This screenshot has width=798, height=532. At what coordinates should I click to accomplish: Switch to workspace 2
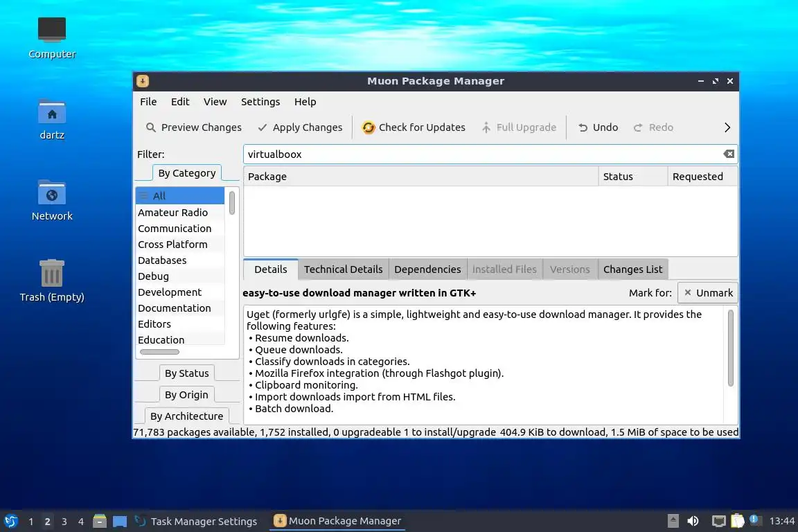click(x=47, y=522)
